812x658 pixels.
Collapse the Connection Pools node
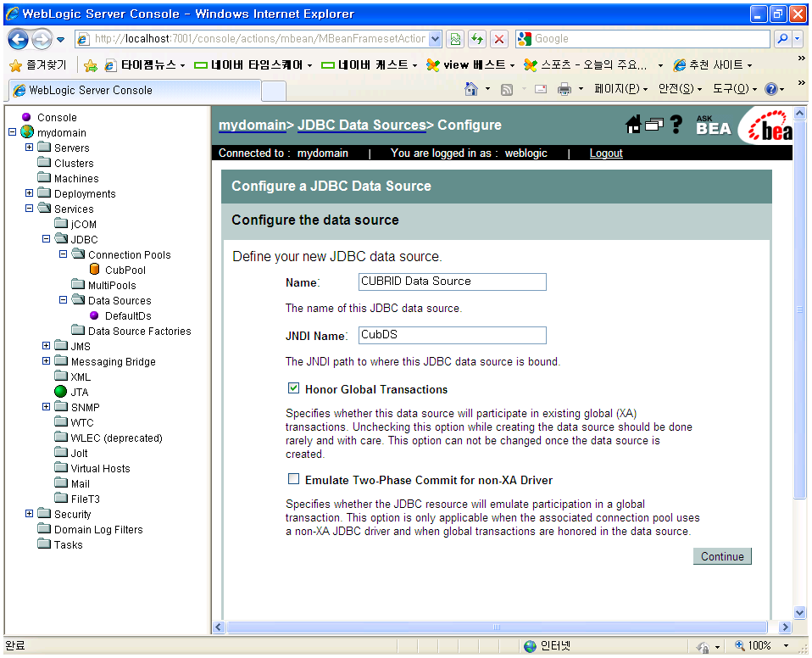coord(64,254)
